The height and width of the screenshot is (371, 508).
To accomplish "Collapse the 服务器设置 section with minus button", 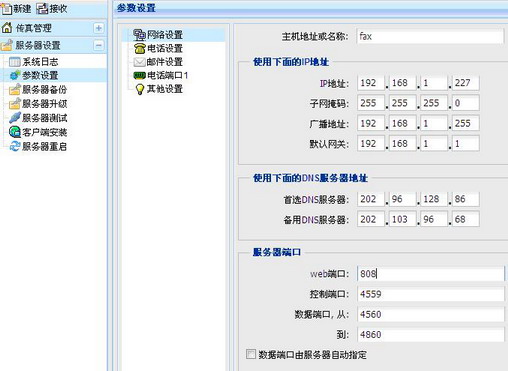I will pyautogui.click(x=98, y=45).
